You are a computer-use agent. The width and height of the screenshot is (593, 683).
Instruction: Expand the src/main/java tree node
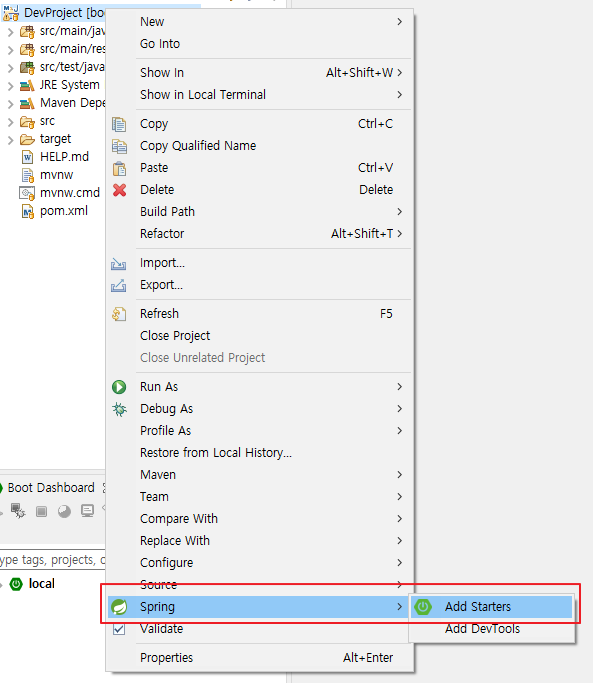[11, 32]
